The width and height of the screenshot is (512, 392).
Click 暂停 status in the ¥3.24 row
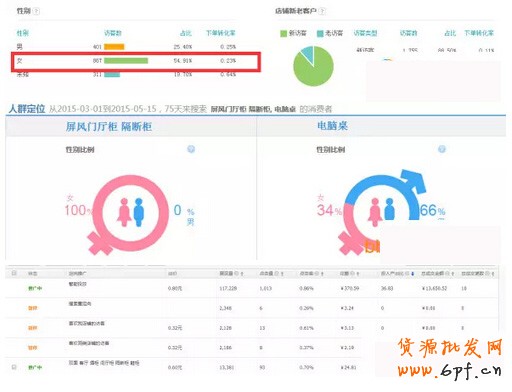click(x=33, y=308)
